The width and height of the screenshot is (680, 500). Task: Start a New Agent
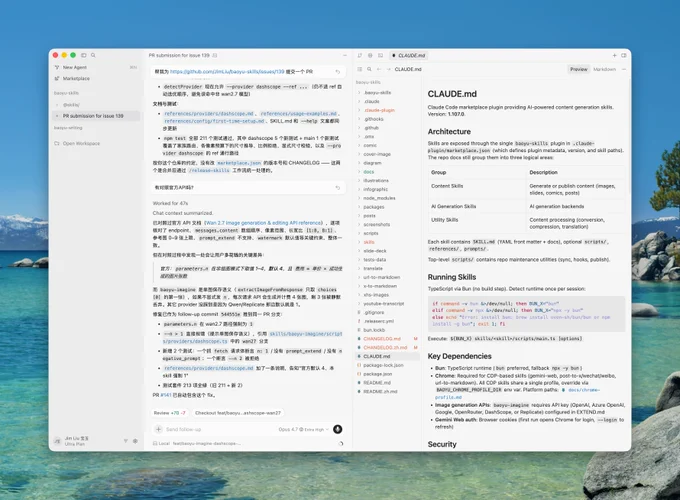tap(75, 67)
